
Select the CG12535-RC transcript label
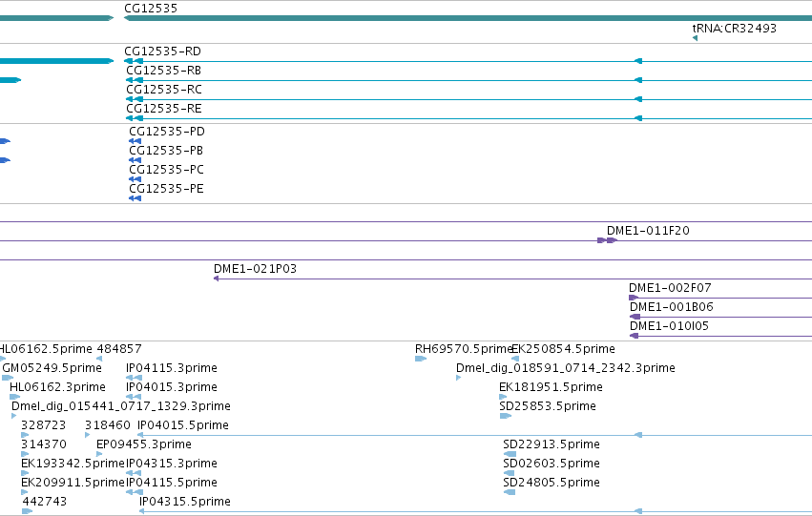164,90
